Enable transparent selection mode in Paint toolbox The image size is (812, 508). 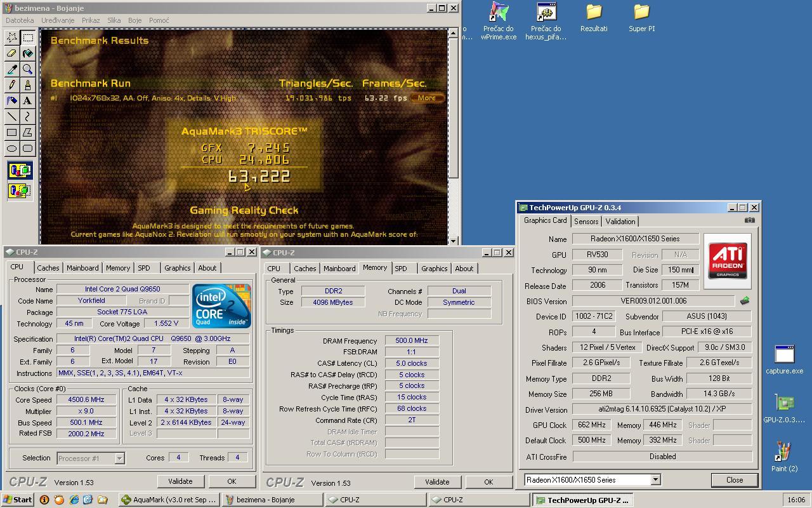20,190
